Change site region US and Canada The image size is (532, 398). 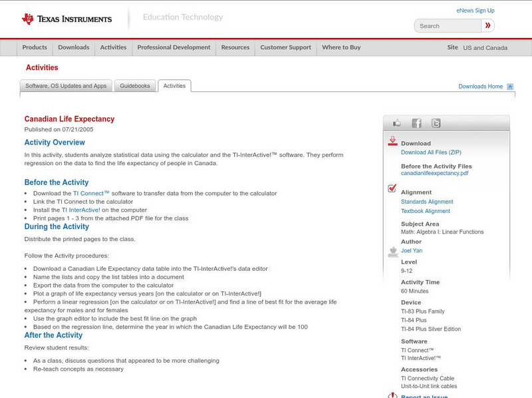tap(485, 48)
